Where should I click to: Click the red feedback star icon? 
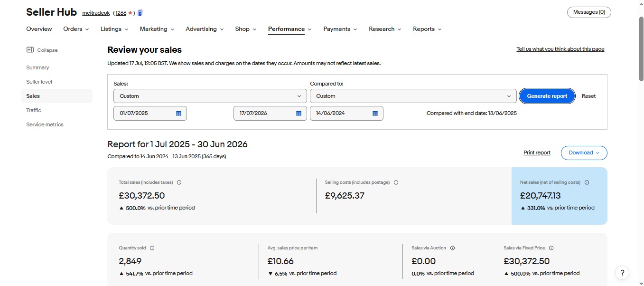[130, 13]
